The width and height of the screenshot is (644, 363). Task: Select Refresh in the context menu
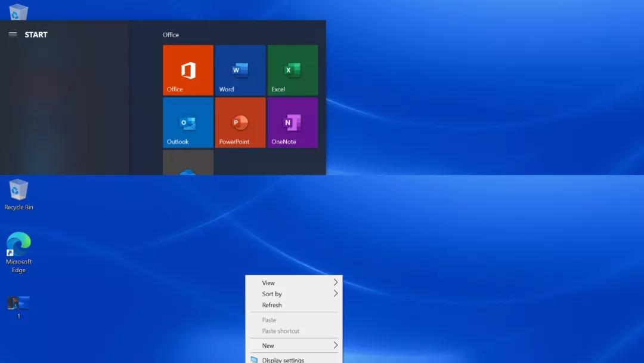pos(272,305)
